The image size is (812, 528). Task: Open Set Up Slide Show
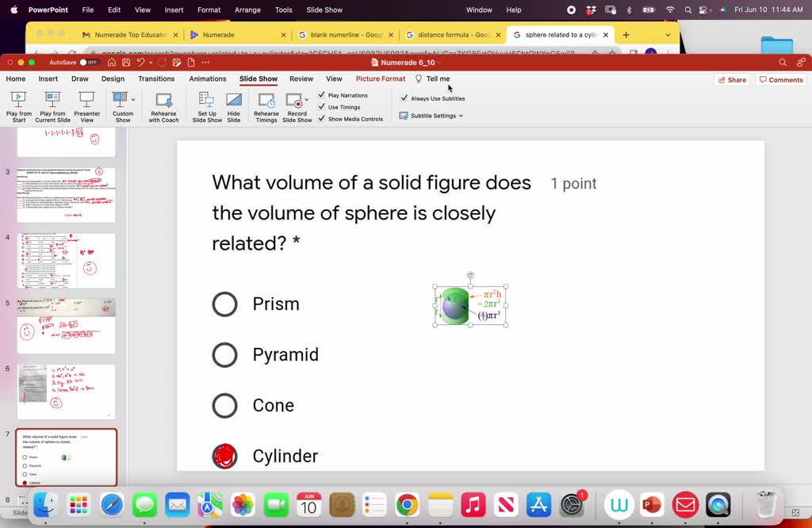(206, 105)
